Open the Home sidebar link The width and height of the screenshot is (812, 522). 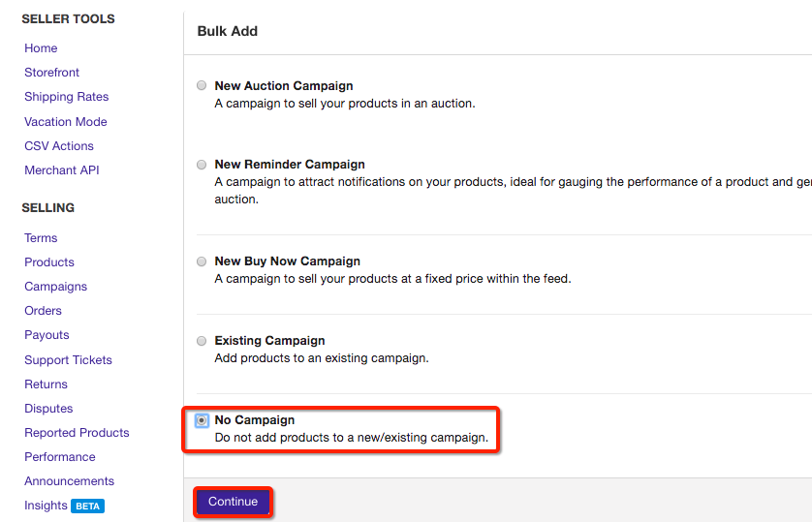click(41, 48)
